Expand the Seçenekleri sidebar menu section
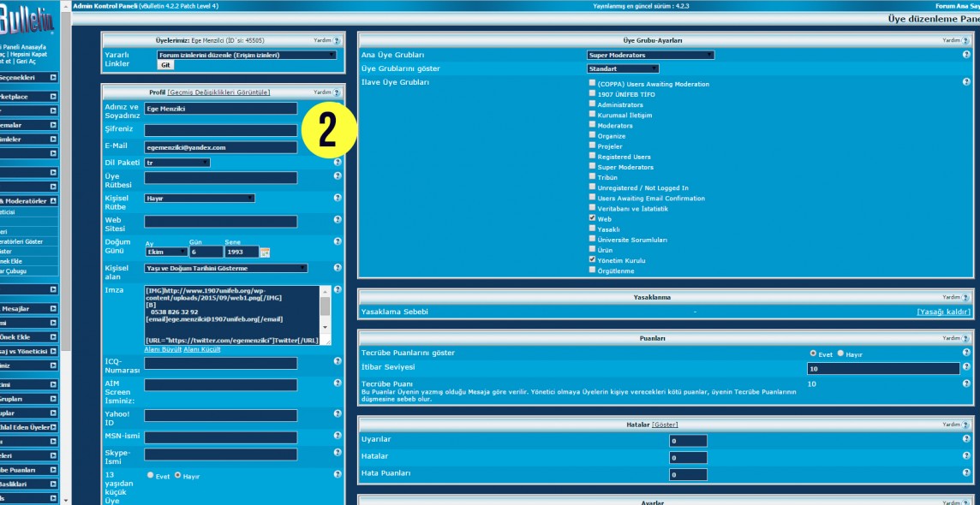Image resolution: width=980 pixels, height=505 pixels. 53,77
